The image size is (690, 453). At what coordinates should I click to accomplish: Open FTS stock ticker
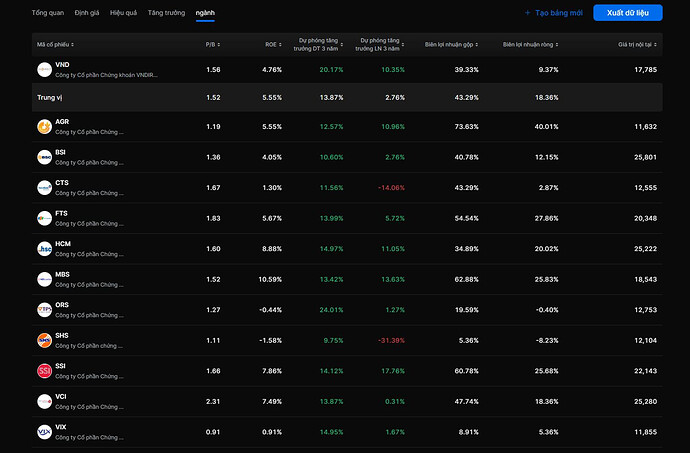pos(61,213)
